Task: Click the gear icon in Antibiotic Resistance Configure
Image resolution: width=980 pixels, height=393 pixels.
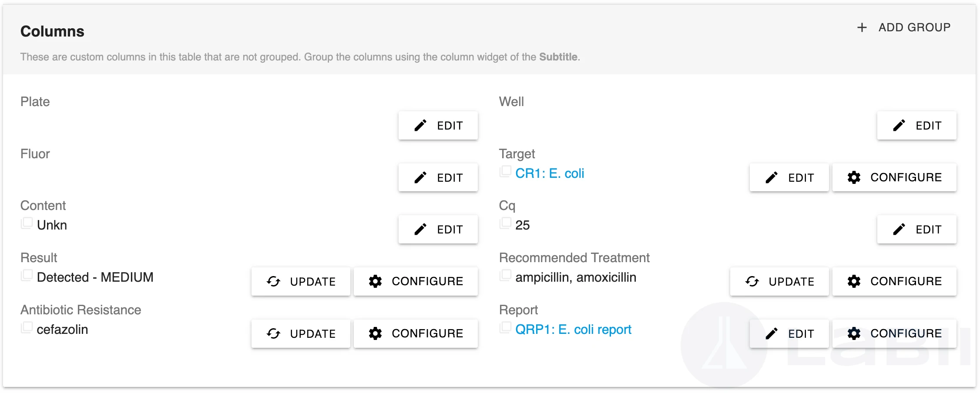Action: coord(375,333)
